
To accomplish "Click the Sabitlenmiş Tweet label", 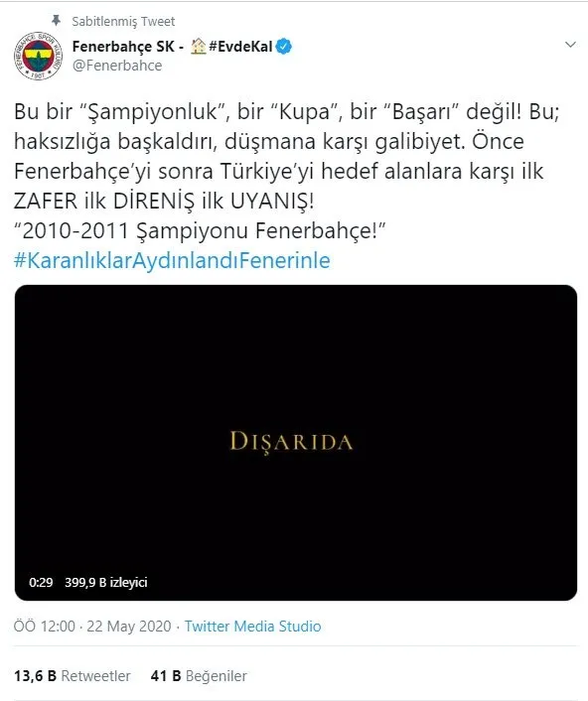I will [x=123, y=21].
